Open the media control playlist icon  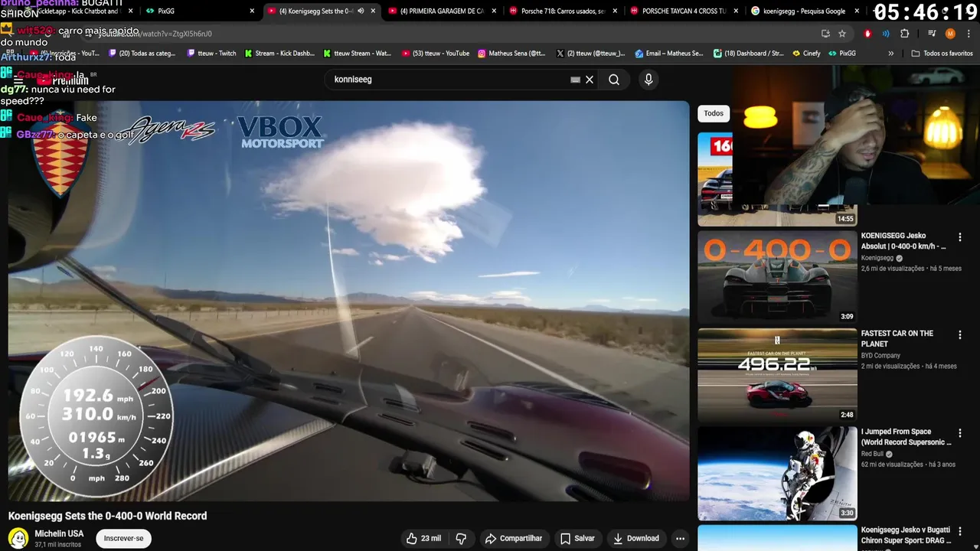click(932, 34)
